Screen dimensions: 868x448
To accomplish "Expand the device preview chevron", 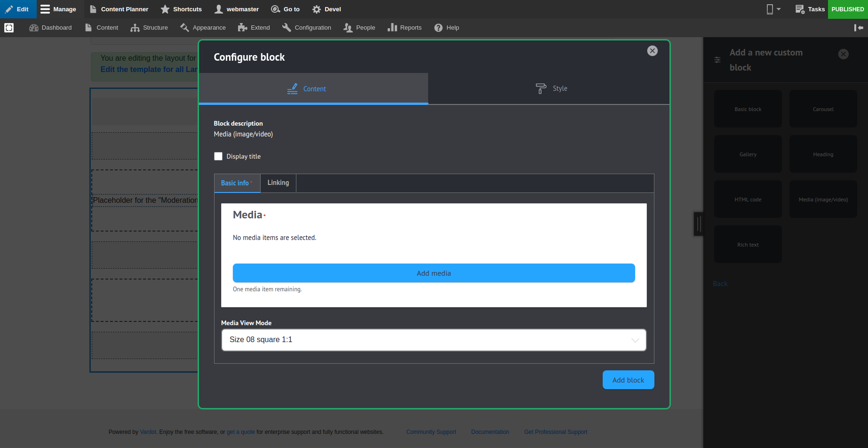I will [778, 9].
